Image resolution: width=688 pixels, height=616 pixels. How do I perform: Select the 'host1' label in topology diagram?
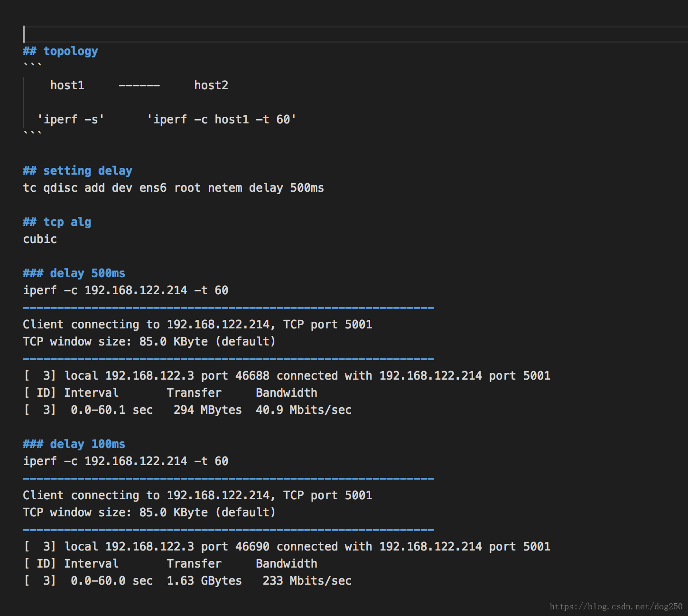(67, 85)
